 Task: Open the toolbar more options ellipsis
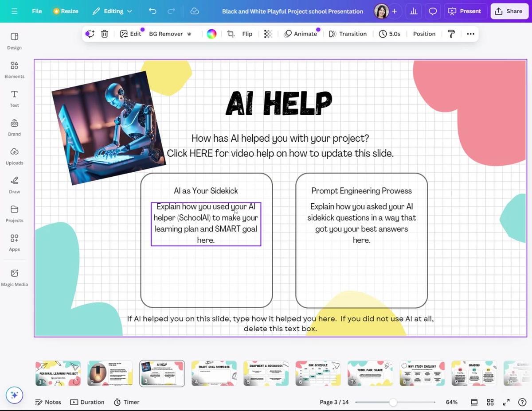coord(470,34)
